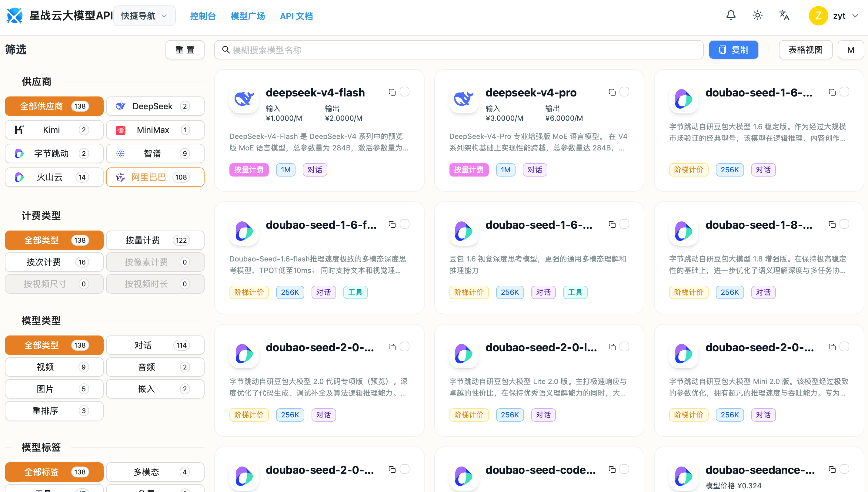Viewport: 868px width, 492px height.
Task: Open the language translation icon
Action: pos(784,15)
